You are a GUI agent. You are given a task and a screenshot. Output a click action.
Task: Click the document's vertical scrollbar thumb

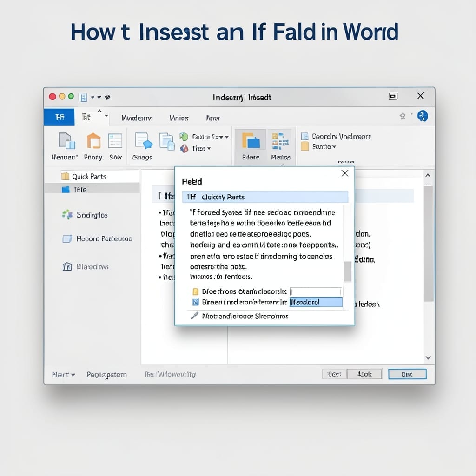[428, 244]
